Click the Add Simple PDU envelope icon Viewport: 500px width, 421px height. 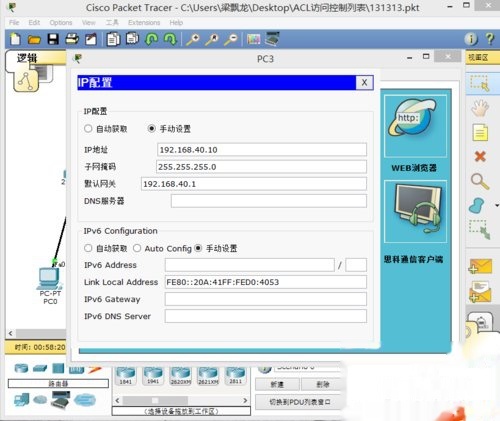(480, 266)
